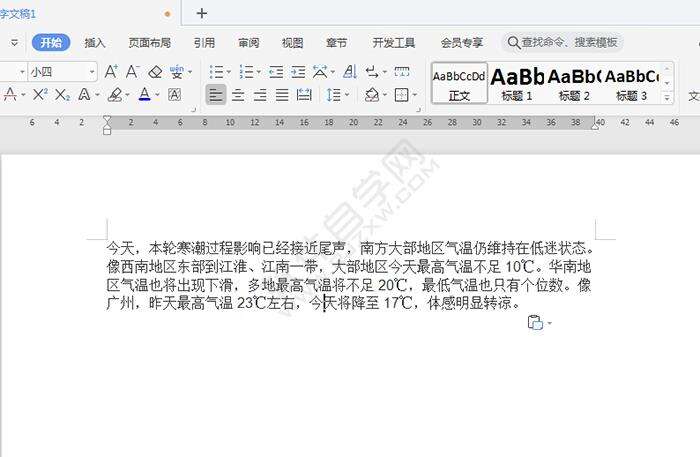The width and height of the screenshot is (700, 457).
Task: Expand the styles gallery more button
Action: pos(667,97)
